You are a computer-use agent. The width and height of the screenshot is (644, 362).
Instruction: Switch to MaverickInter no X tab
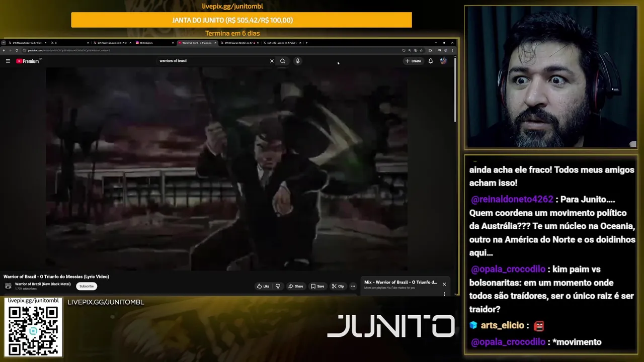pyautogui.click(x=28, y=43)
